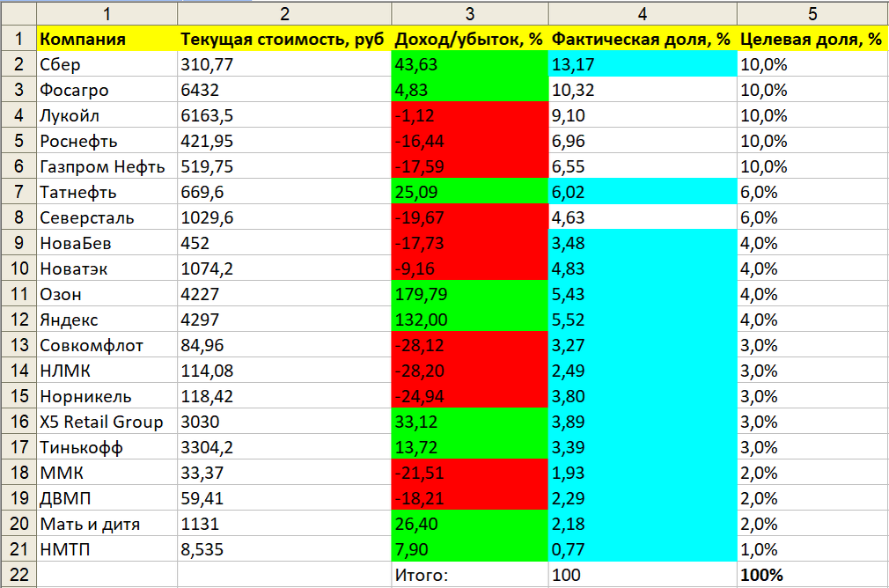
Task: Click the red cell -28,20
Action: point(469,371)
